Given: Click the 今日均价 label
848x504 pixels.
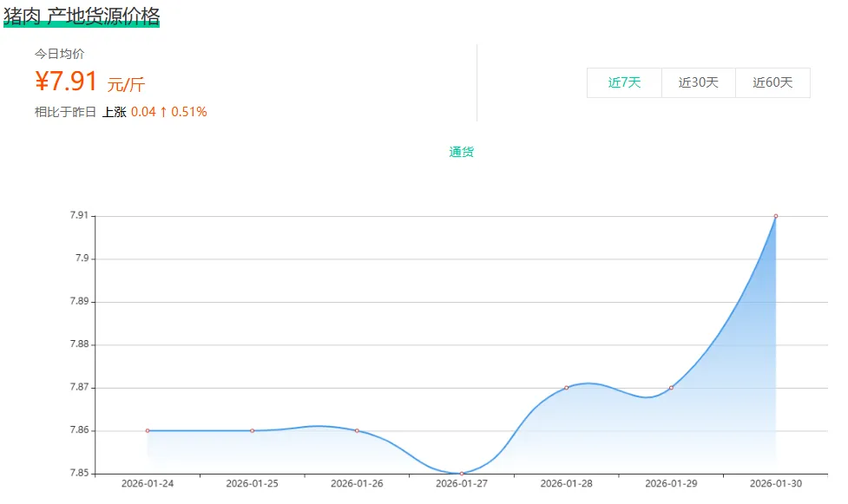Looking at the screenshot, I should pos(59,54).
